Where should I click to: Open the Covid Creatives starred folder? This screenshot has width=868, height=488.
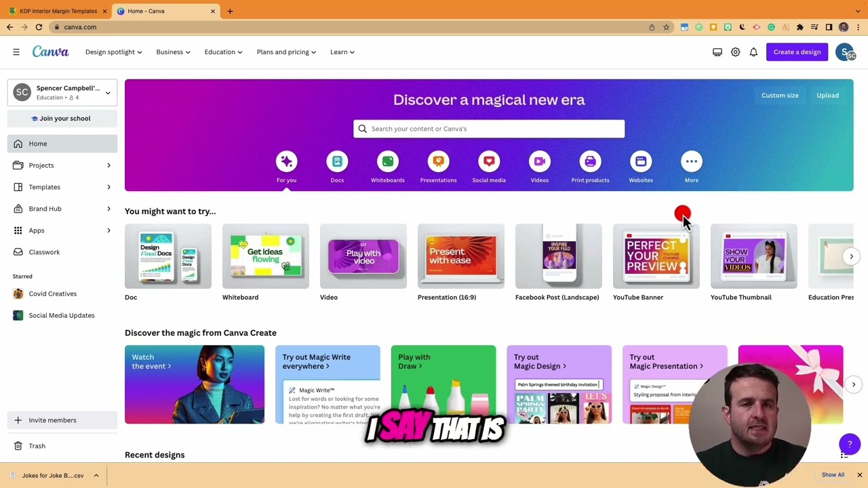click(x=52, y=293)
